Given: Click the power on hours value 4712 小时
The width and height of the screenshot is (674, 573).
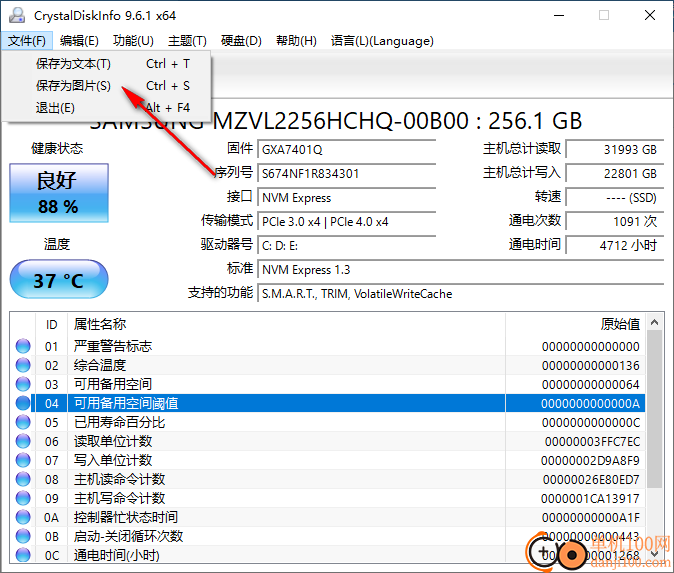Looking at the screenshot, I should [615, 246].
